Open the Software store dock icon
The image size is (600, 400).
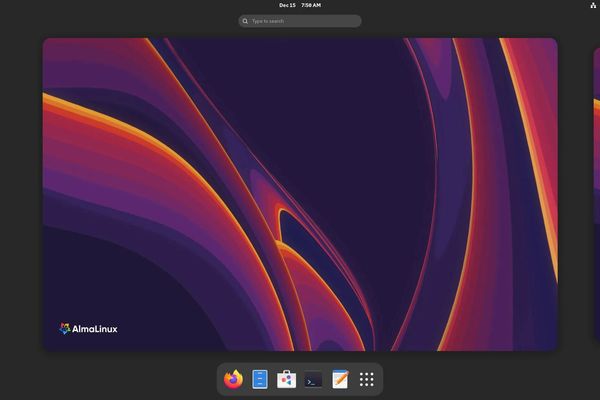[x=287, y=379]
